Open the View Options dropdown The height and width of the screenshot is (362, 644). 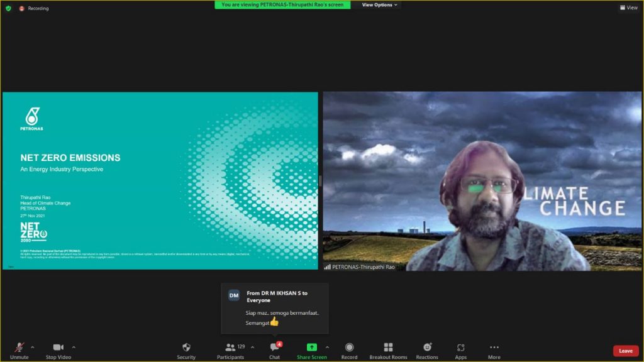(x=379, y=5)
